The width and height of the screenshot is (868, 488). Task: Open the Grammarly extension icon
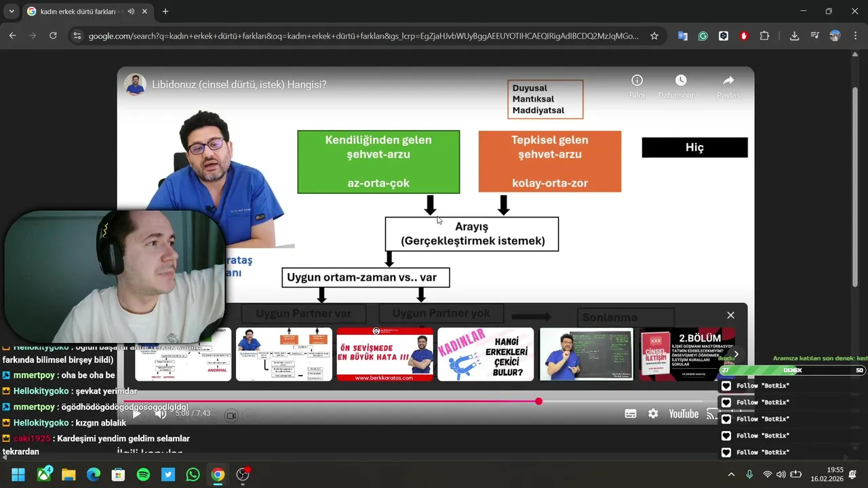(x=703, y=36)
